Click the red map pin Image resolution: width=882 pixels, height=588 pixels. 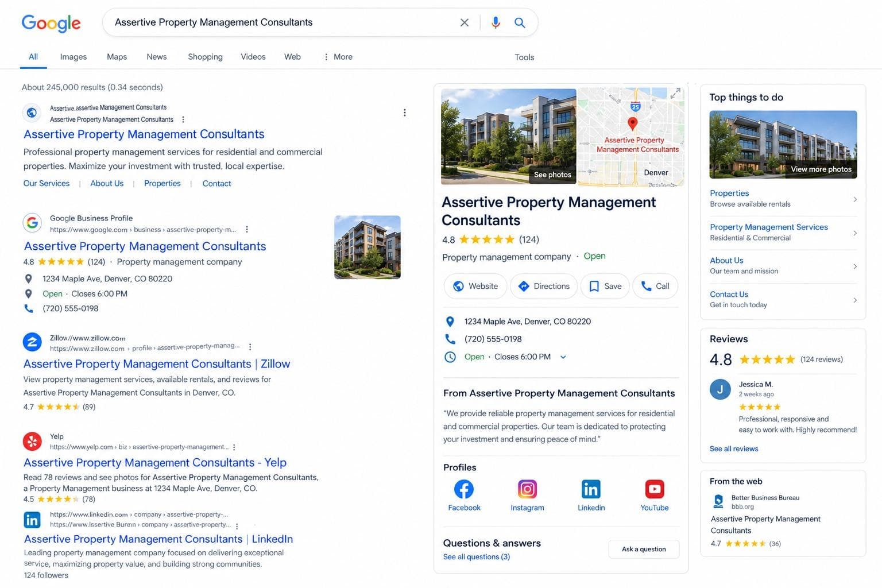coord(632,123)
